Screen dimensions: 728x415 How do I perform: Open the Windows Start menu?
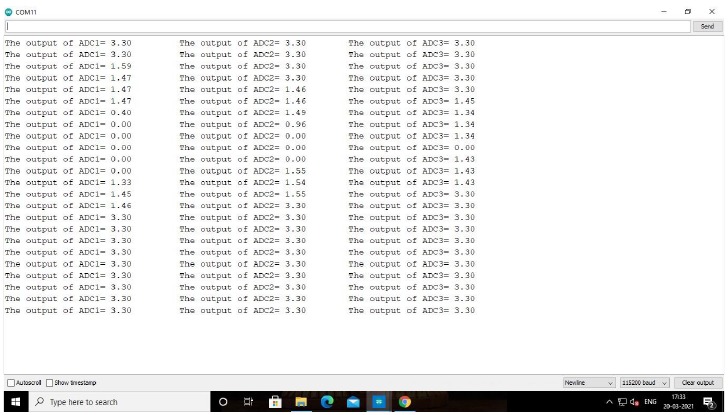coord(15,402)
